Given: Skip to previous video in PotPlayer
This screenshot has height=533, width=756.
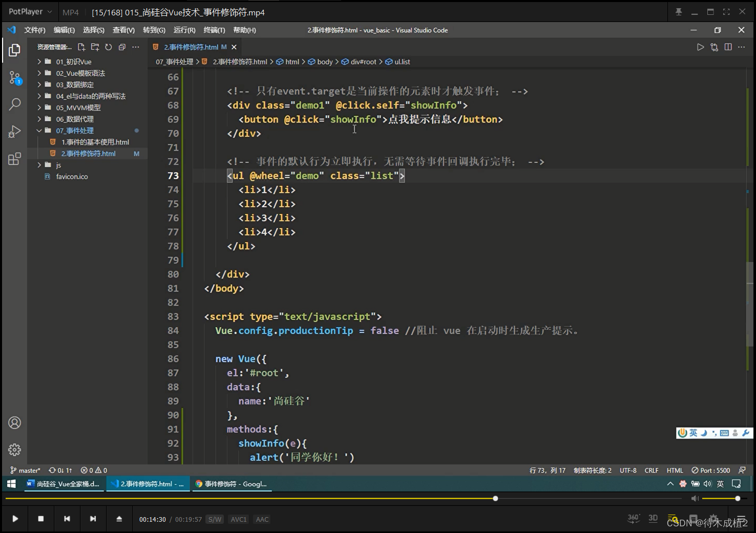Looking at the screenshot, I should tap(67, 519).
